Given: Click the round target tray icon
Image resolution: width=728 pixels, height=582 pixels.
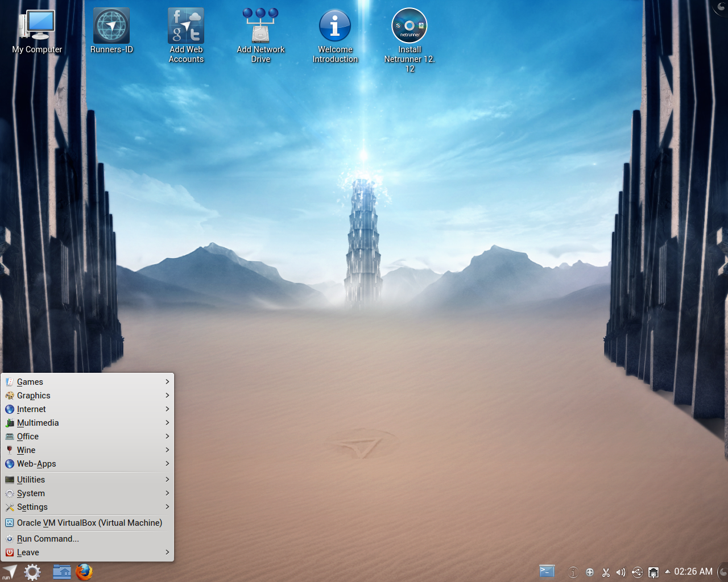Looking at the screenshot, I should pos(590,572).
